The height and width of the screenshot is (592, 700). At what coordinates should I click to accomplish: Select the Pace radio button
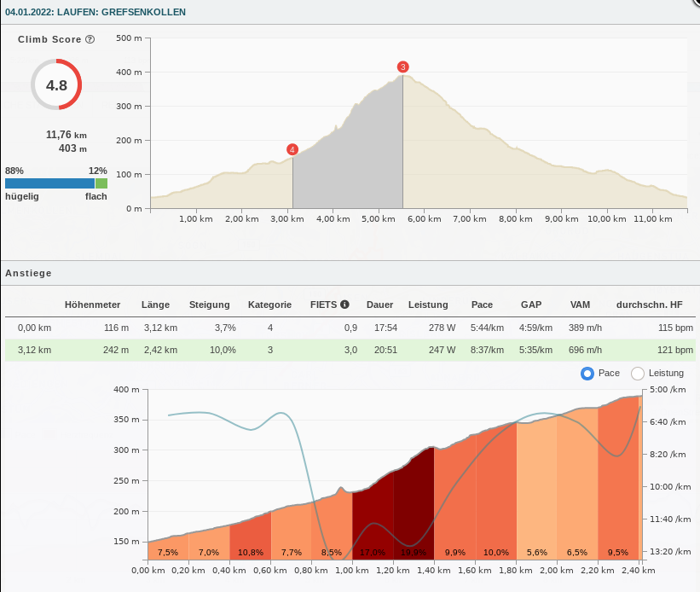(x=587, y=373)
